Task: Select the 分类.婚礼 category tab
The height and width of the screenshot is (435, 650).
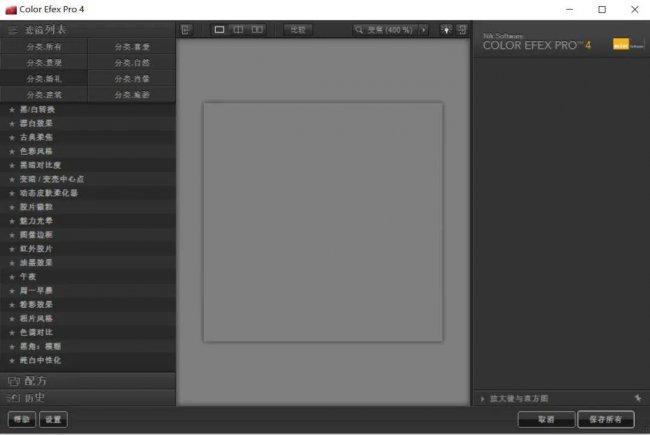Action: 44,79
